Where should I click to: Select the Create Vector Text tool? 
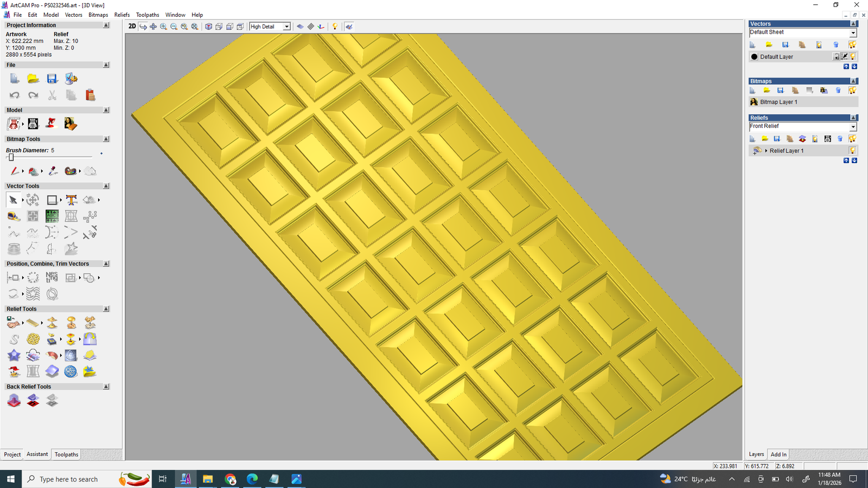pyautogui.click(x=71, y=200)
